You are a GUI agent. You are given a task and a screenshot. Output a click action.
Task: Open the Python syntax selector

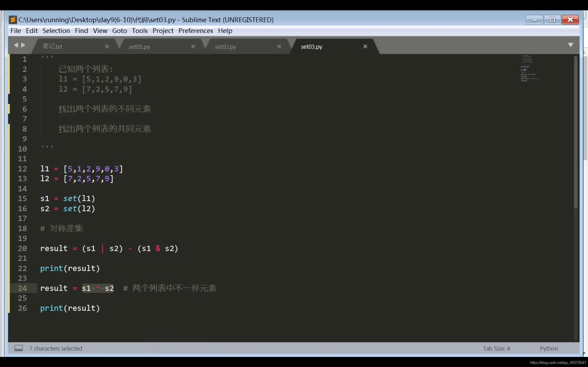tap(549, 349)
